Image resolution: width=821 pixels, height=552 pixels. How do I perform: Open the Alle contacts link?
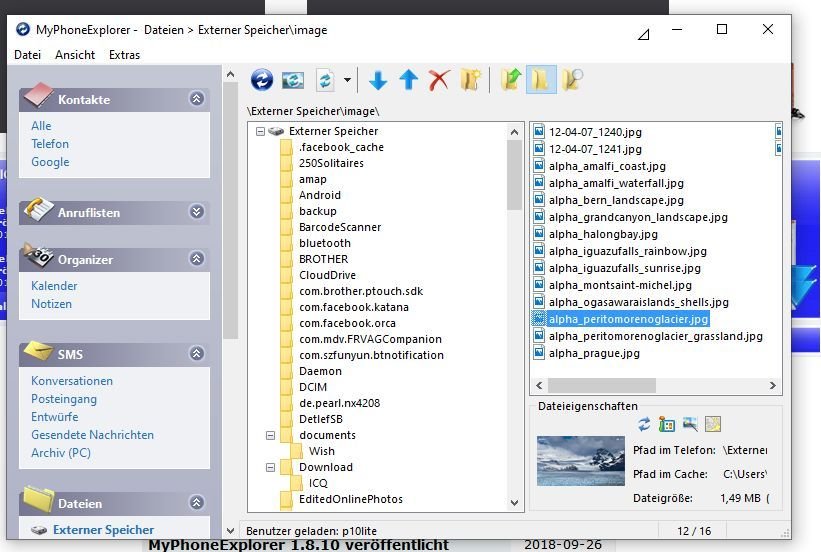point(41,126)
